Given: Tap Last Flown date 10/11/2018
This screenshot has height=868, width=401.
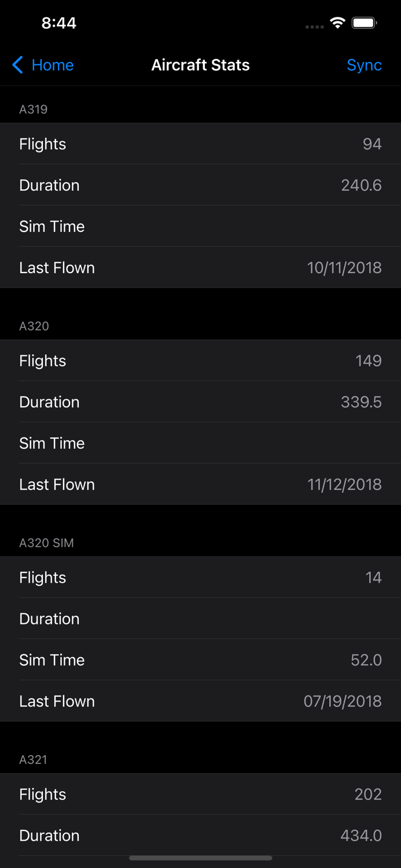Looking at the screenshot, I should tap(344, 267).
